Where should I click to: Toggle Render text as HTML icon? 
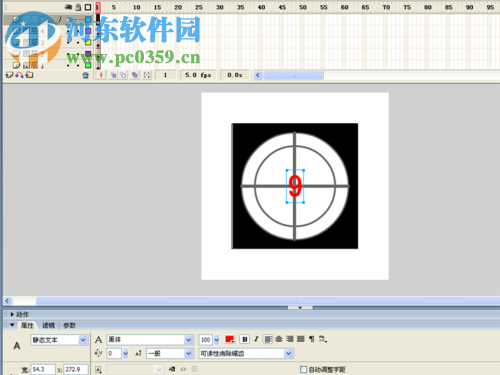(x=183, y=369)
